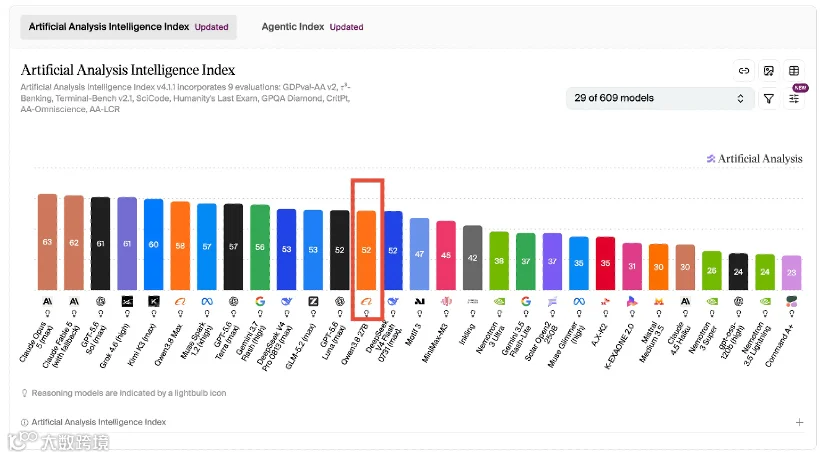Click the NVIDIA logo under Nemotron 3 Ultra

[x=499, y=301]
